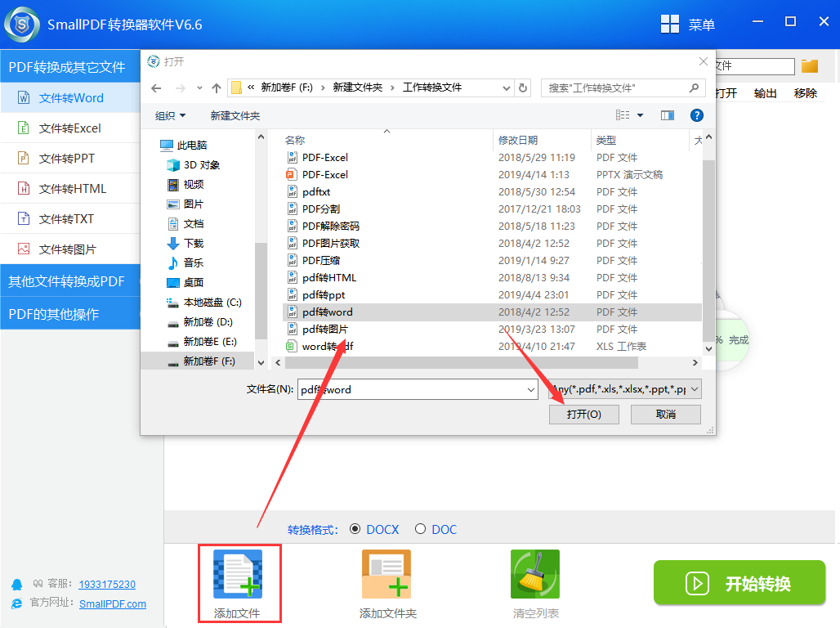Expand PDF的其他操作 section
The image size is (840, 628).
pos(71,314)
